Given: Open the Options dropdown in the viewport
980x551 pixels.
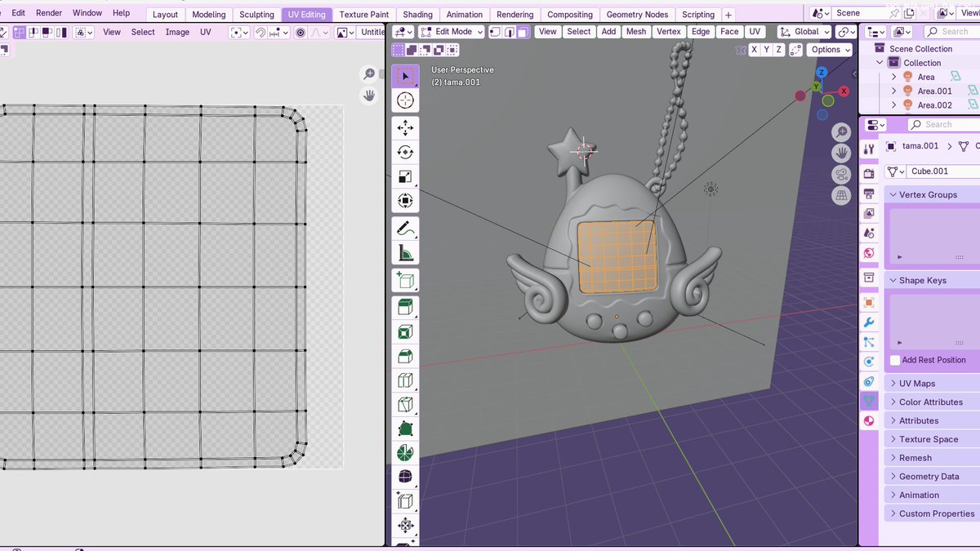Looking at the screenshot, I should click(830, 50).
